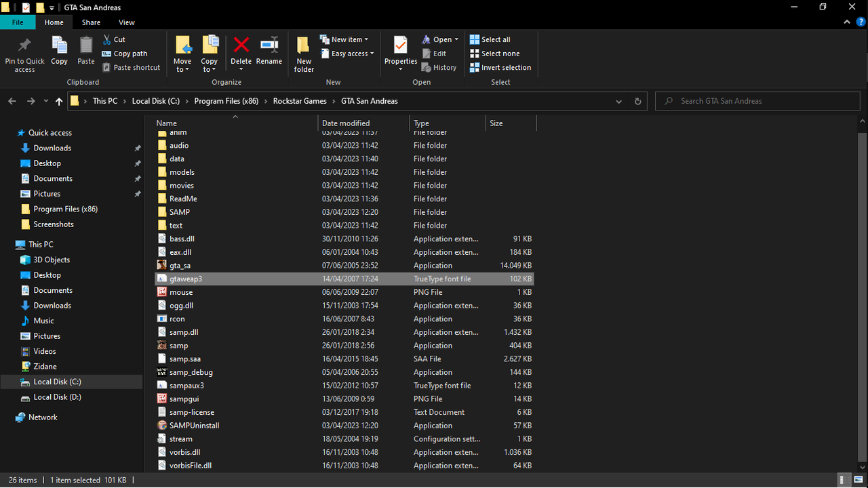Click the Rename ribbon icon
Screen dimensions: 868x488
(x=269, y=45)
